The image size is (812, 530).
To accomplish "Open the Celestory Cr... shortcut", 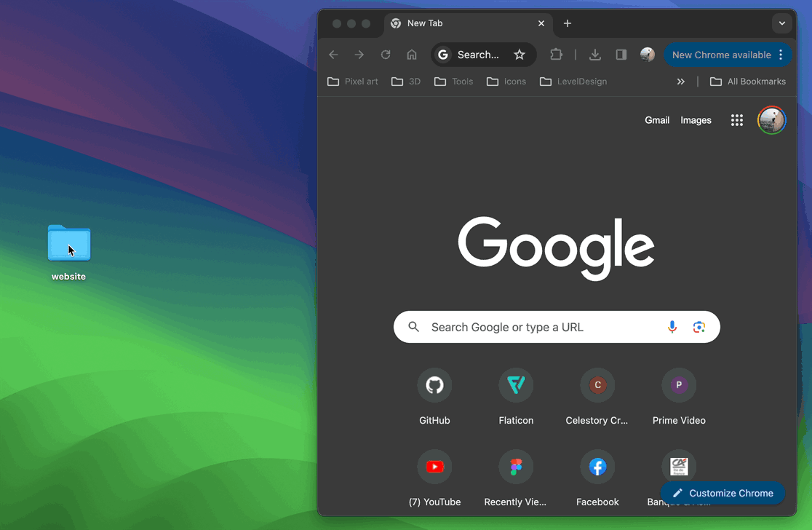I will coord(597,397).
